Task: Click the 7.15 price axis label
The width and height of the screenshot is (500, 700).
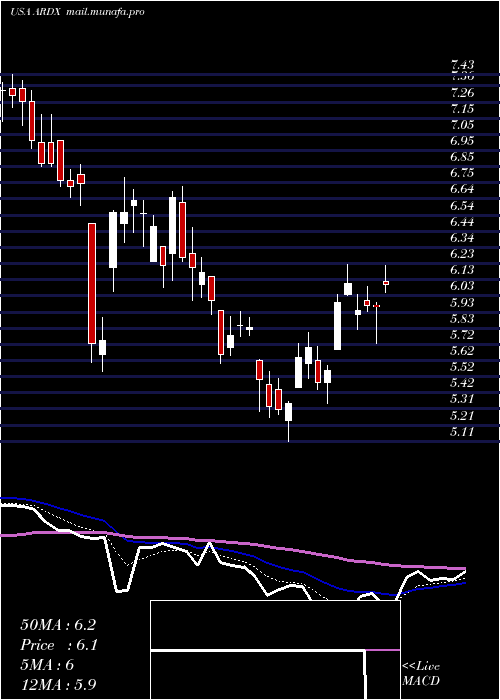Action: coord(462,109)
